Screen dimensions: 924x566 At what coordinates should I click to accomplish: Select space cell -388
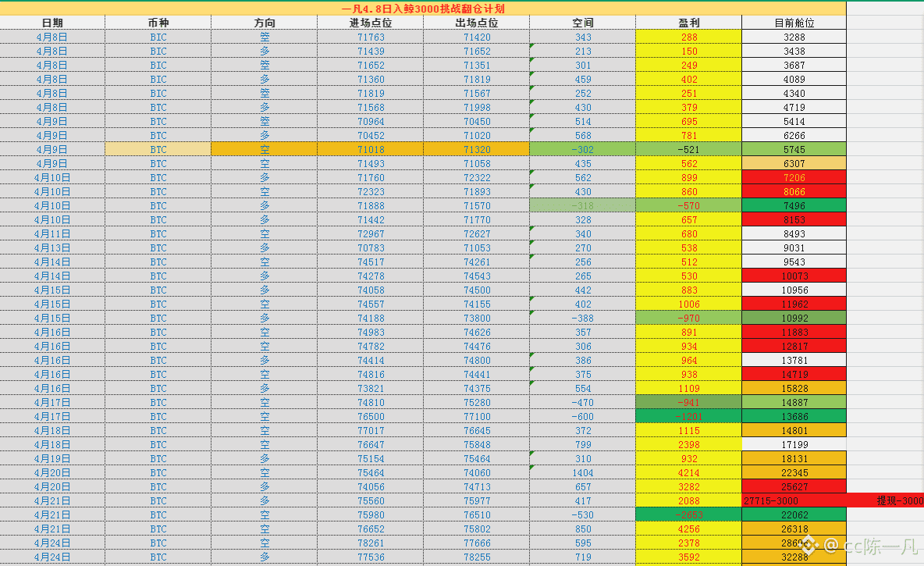click(582, 318)
